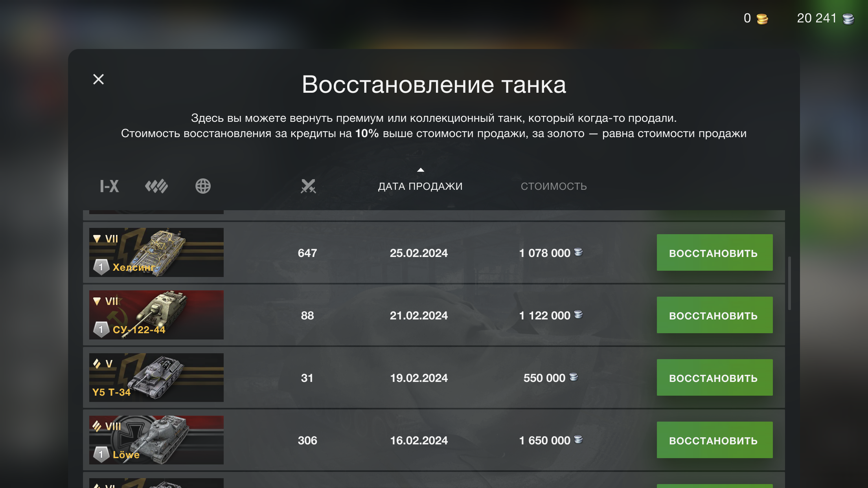The height and width of the screenshot is (488, 868).
Task: Click the sort direction arrow above ДАТА ПРОДАЖИ
Action: tap(421, 170)
